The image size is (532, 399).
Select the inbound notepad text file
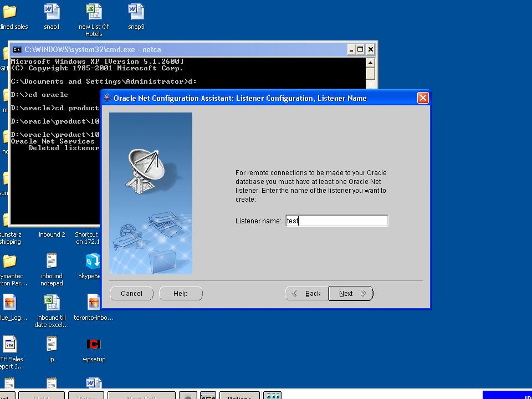[x=52, y=261]
